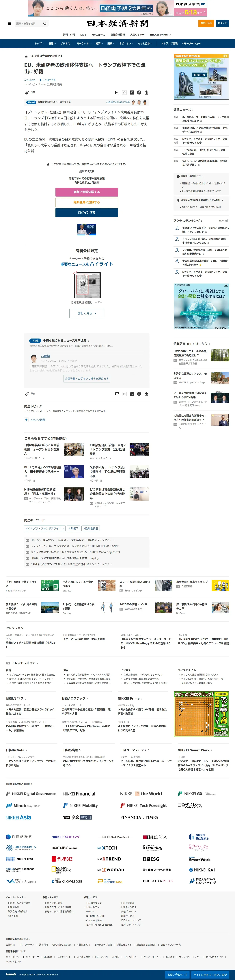Click bottom X share icon

point(132,394)
